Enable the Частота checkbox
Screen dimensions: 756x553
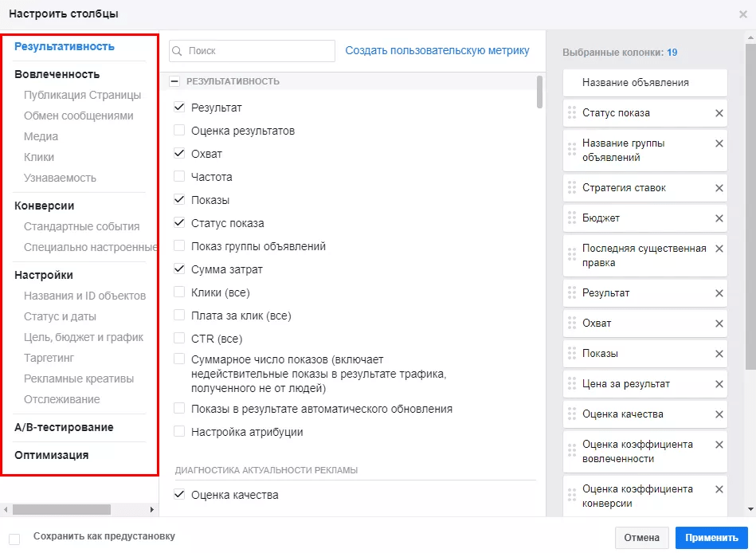tap(179, 176)
